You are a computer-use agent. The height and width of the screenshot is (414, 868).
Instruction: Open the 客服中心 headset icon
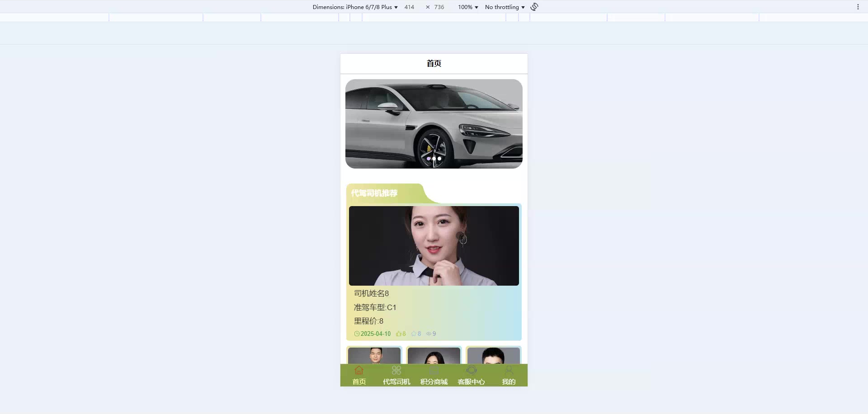472,371
